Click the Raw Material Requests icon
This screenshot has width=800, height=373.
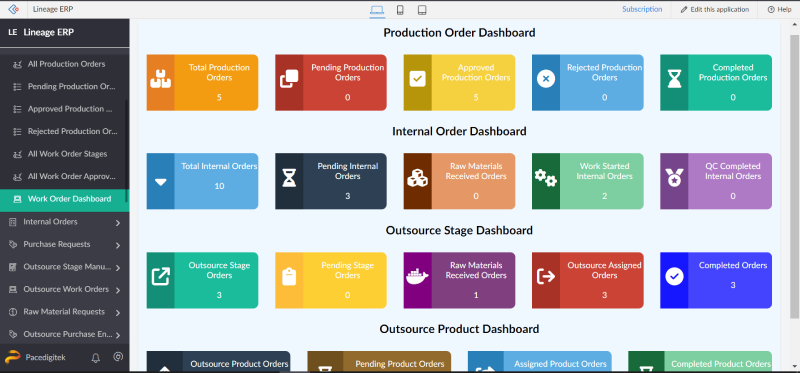13,312
